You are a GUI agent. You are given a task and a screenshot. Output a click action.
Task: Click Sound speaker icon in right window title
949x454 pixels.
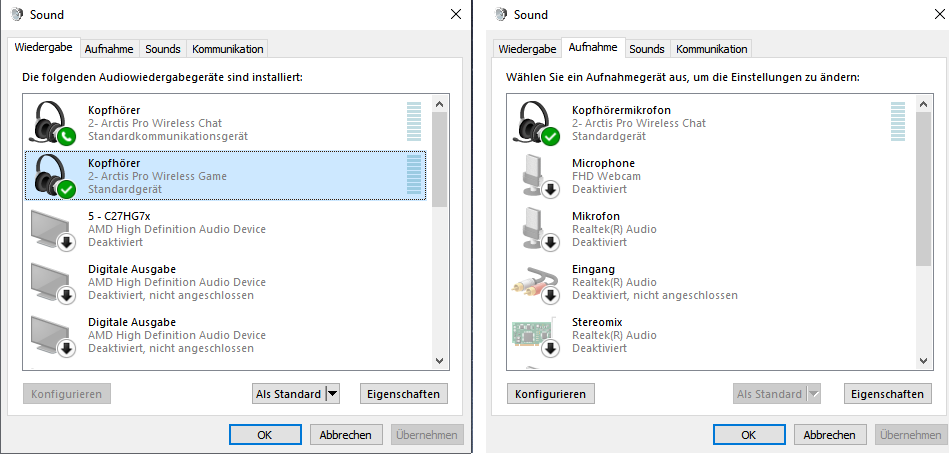point(501,15)
